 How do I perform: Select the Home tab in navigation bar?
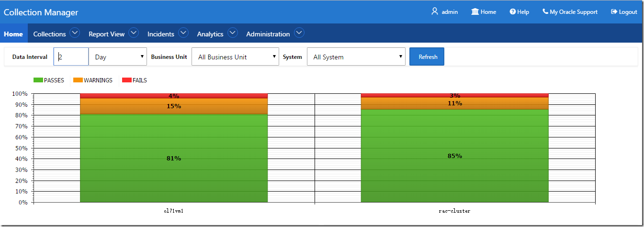pyautogui.click(x=13, y=34)
